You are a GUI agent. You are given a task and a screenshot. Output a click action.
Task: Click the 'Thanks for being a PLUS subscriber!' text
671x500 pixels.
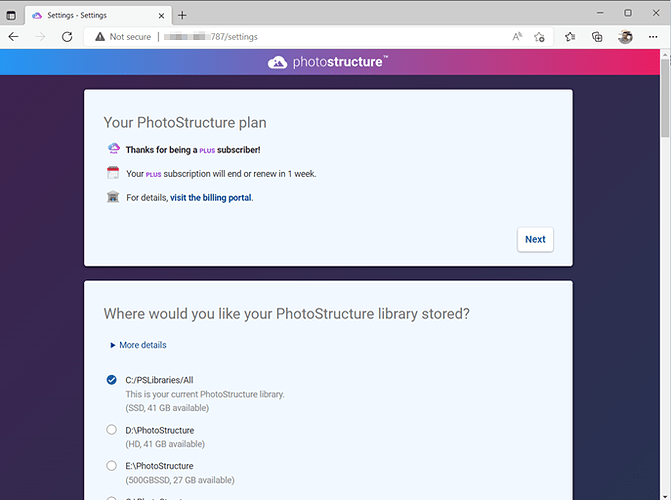coord(193,150)
